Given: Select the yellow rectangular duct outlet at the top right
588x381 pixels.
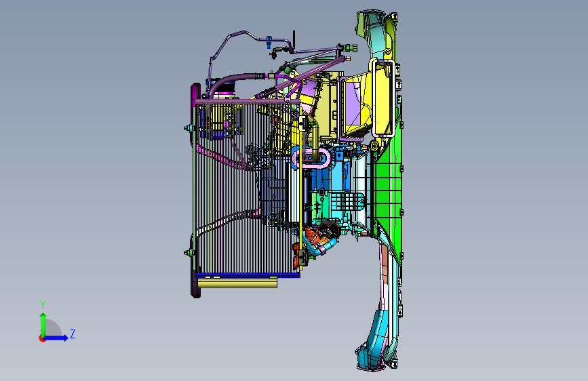Looking at the screenshot, I should click(x=383, y=98).
